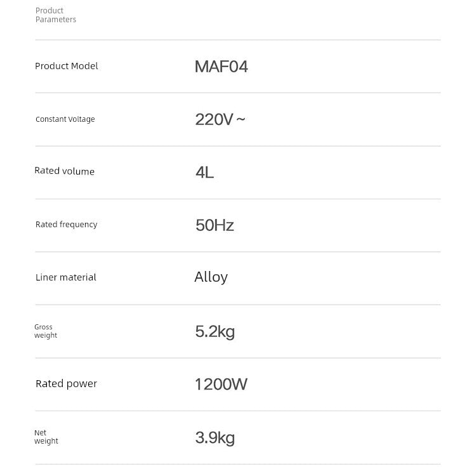This screenshot has width=476, height=476.
Task: Select the MAF04 model value
Action: (x=221, y=67)
